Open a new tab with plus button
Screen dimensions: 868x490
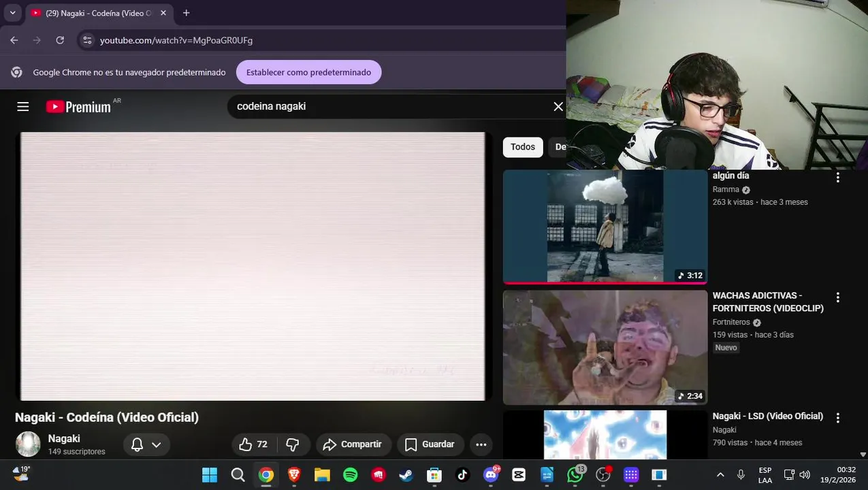(x=187, y=13)
